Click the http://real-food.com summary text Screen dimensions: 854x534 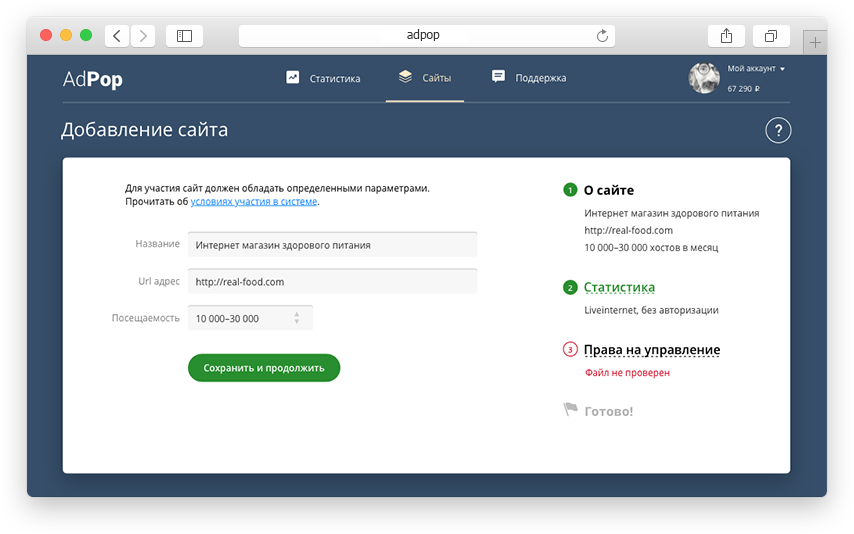tap(629, 230)
